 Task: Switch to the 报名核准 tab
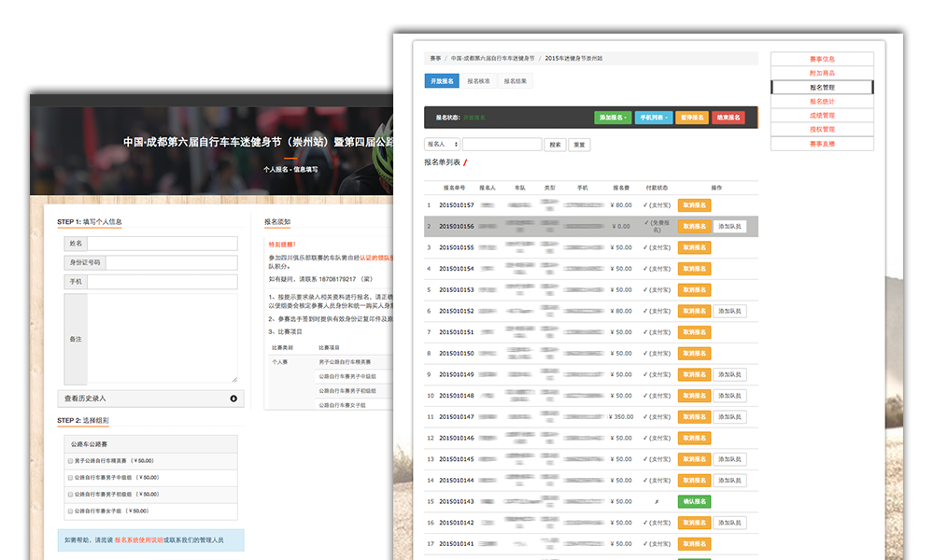click(x=478, y=81)
